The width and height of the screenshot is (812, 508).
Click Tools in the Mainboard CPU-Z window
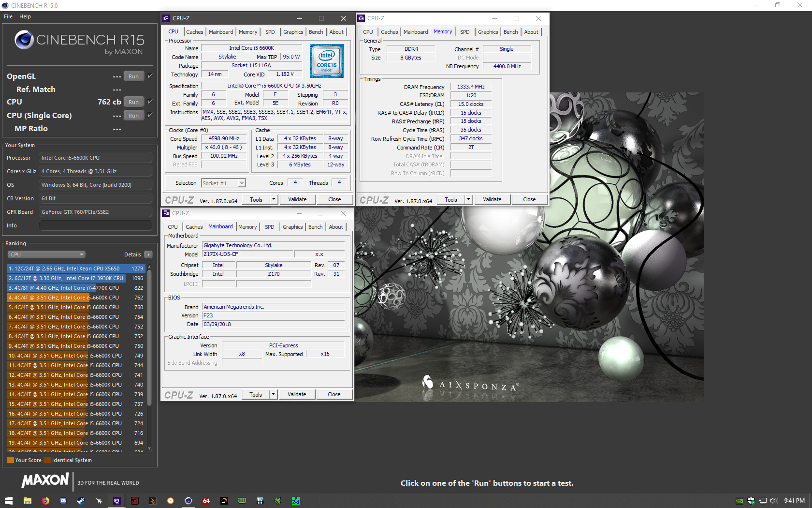(x=256, y=394)
